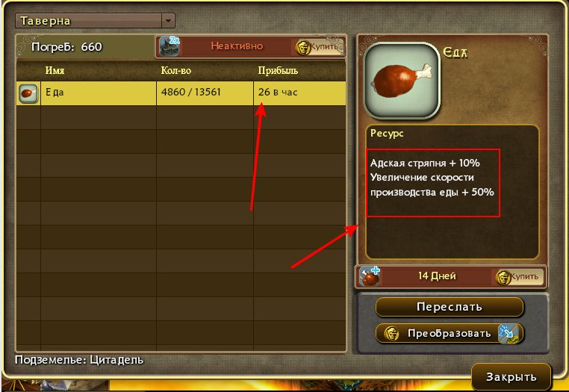Click the Купить button for Неактивно boost
This screenshot has width=569, height=392.
point(317,47)
